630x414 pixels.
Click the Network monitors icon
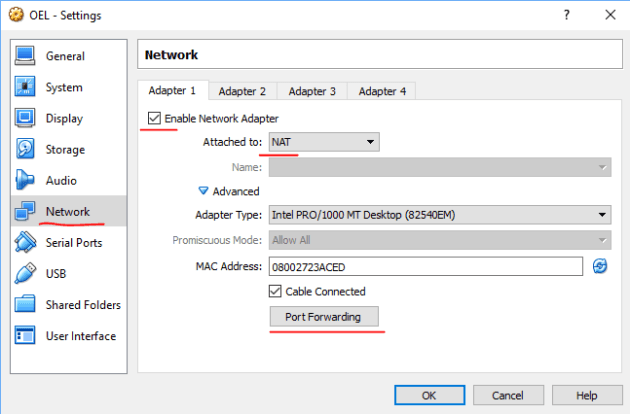coord(25,211)
